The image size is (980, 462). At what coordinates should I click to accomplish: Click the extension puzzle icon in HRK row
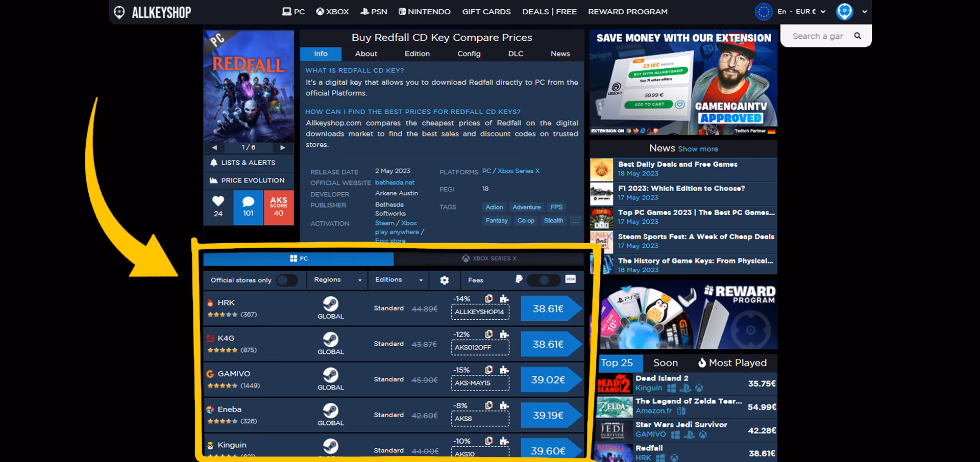(x=504, y=299)
